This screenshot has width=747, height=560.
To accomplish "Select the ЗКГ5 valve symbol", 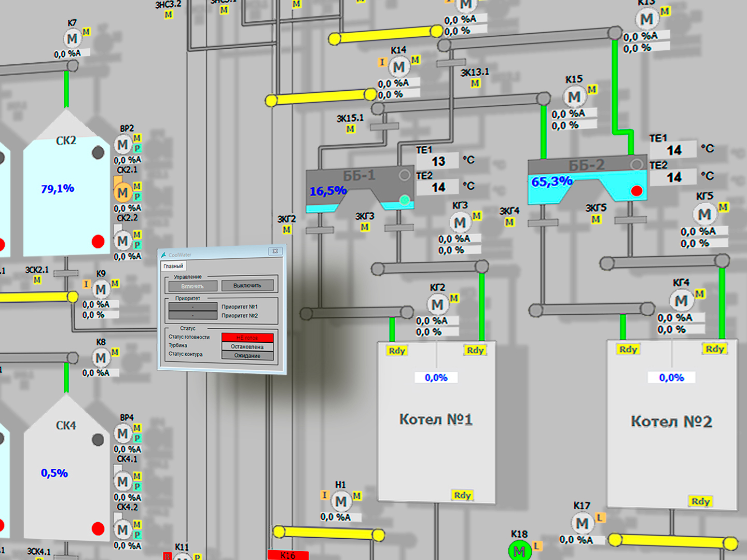I will (630, 220).
